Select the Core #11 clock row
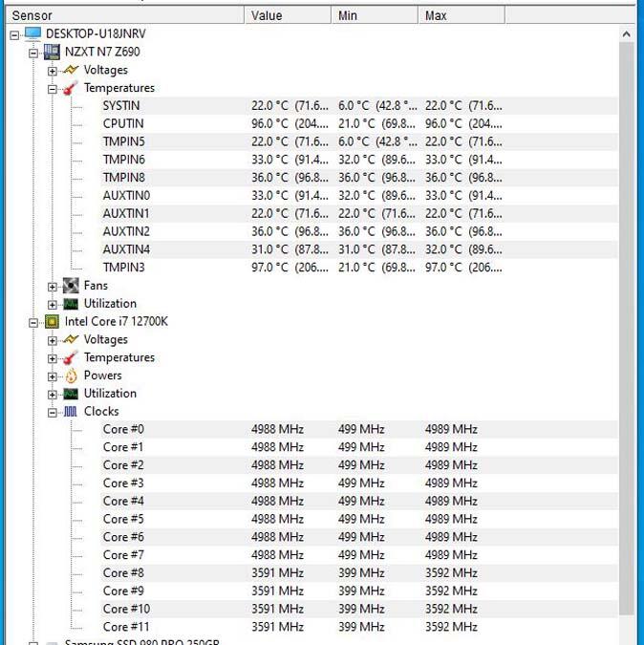 (x=359, y=627)
